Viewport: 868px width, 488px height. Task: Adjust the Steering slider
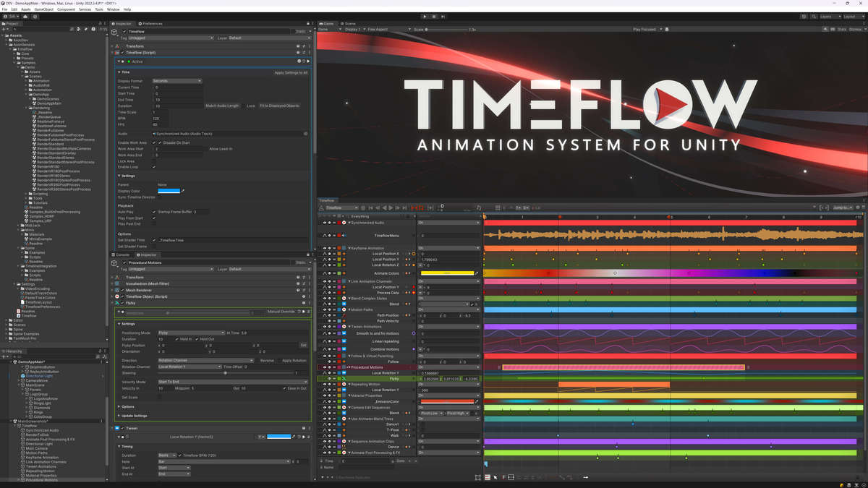[226, 373]
